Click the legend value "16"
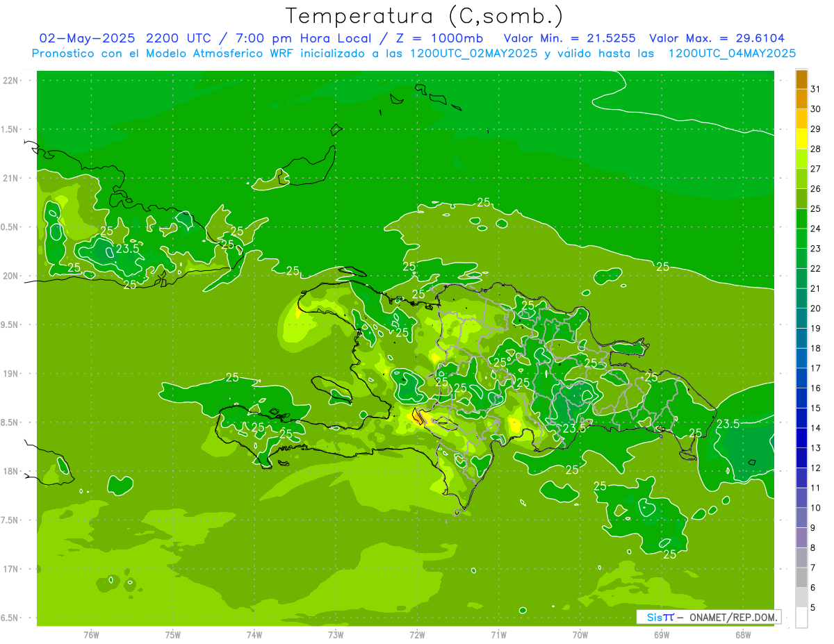This screenshot has height=644, width=834. 816,388
